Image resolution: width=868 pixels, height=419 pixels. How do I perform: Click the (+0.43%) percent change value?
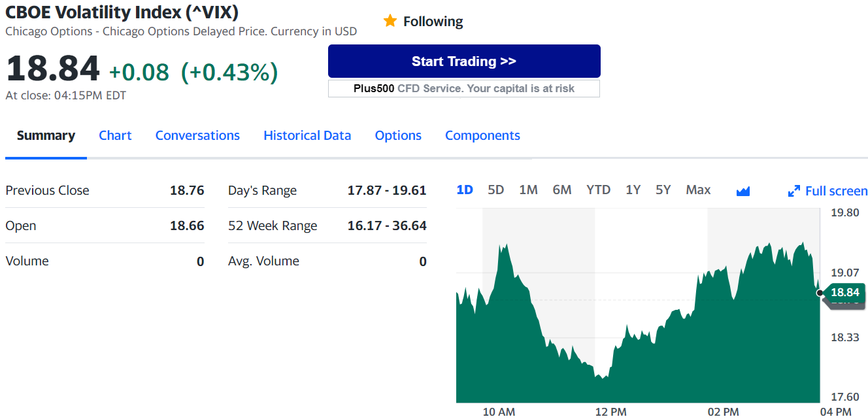click(229, 72)
